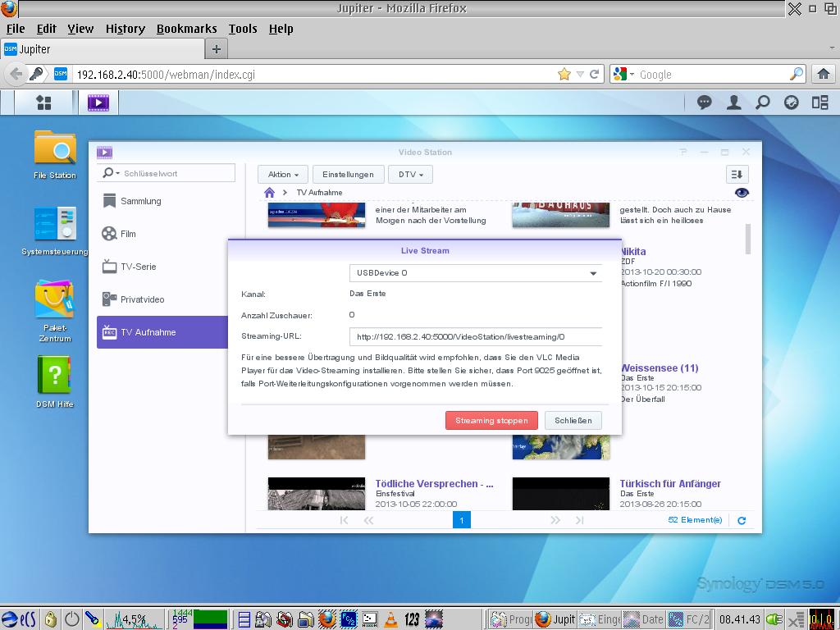
Task: Select page 1 in the pagination bar
Action: pos(462,520)
